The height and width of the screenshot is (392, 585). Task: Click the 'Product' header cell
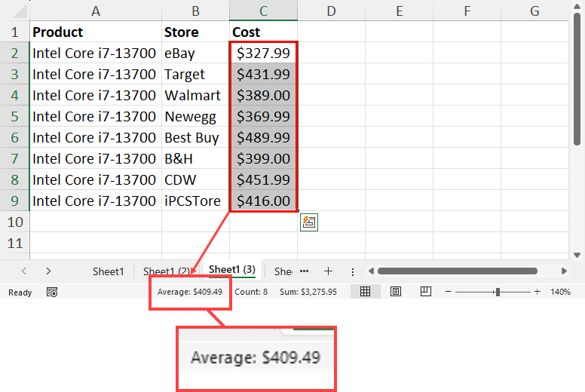click(x=96, y=32)
